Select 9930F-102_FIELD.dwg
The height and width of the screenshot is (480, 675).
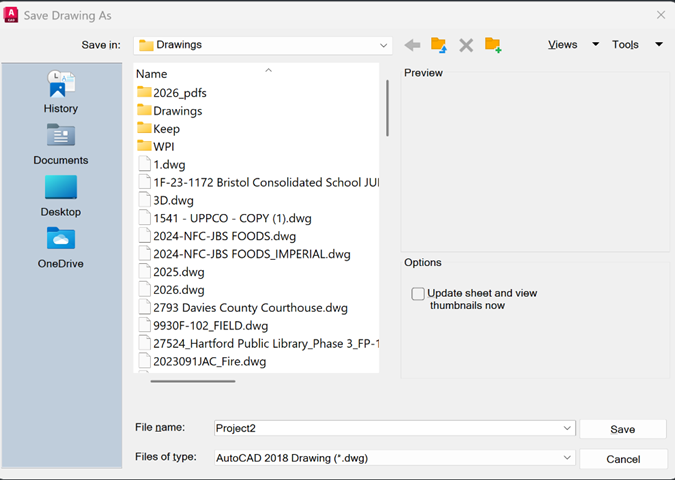pos(203,325)
